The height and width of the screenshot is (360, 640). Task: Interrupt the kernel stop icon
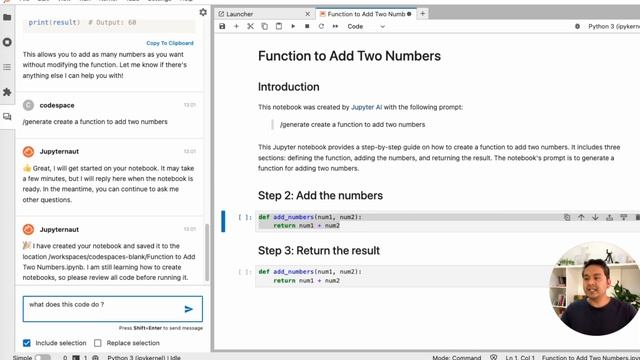click(x=307, y=26)
